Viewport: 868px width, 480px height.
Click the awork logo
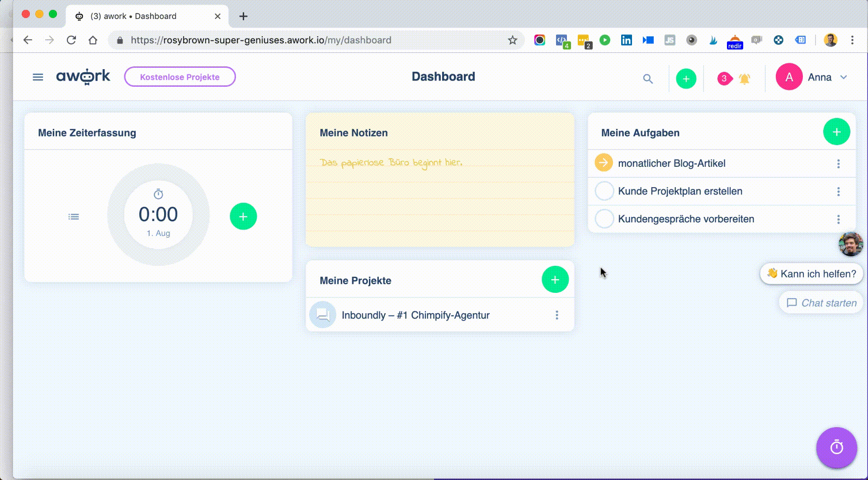[x=83, y=77]
